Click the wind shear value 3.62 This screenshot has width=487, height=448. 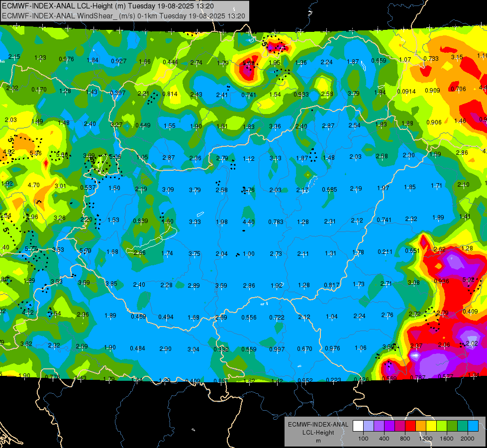pos(26,344)
